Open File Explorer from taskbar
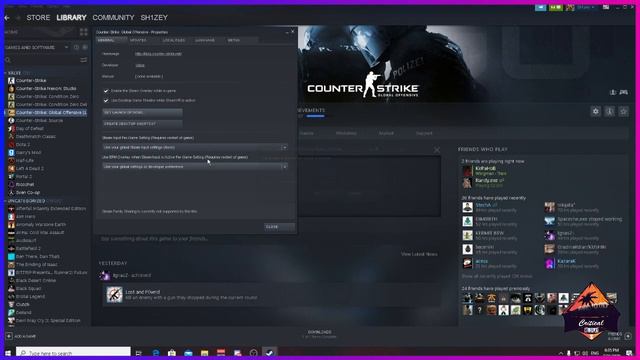The image size is (640, 360). coord(204,353)
